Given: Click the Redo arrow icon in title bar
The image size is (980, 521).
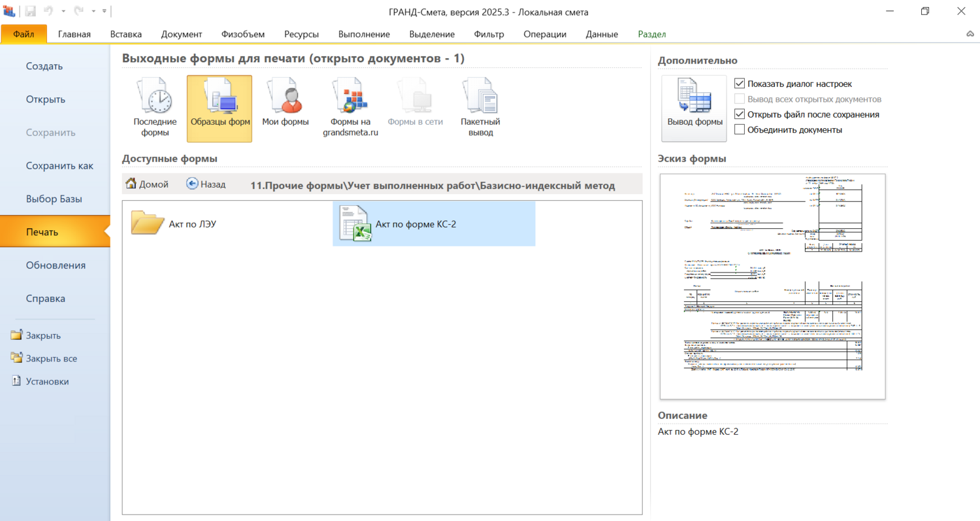Looking at the screenshot, I should (78, 11).
